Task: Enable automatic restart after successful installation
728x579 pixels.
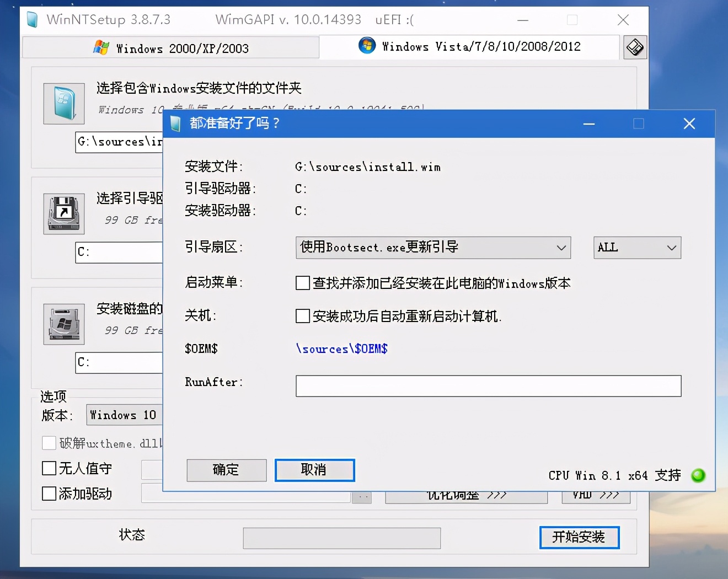Action: (303, 316)
